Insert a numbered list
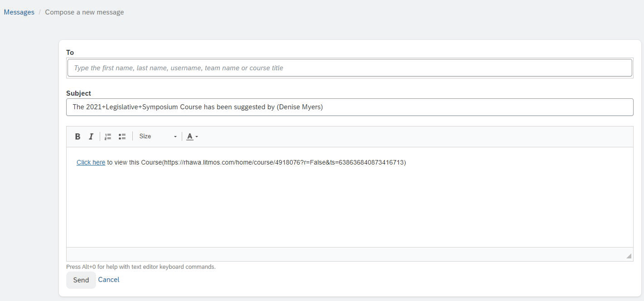 [x=108, y=136]
